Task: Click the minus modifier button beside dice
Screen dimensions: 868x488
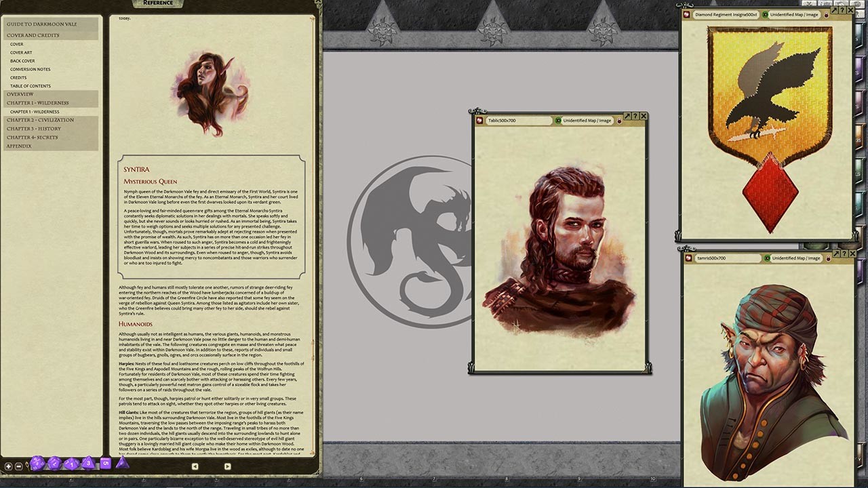Action: [19, 466]
